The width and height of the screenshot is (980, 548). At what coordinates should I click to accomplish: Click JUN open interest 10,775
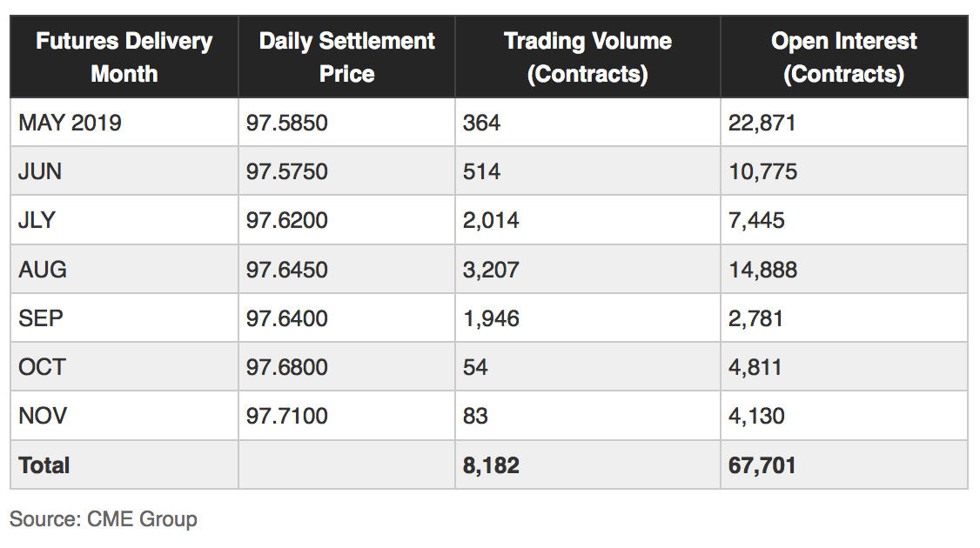pyautogui.click(x=762, y=171)
